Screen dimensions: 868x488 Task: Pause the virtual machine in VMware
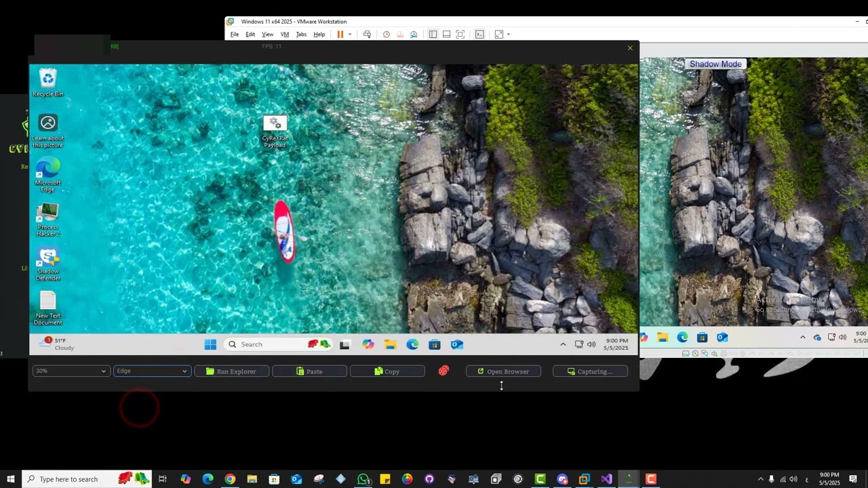tap(340, 35)
